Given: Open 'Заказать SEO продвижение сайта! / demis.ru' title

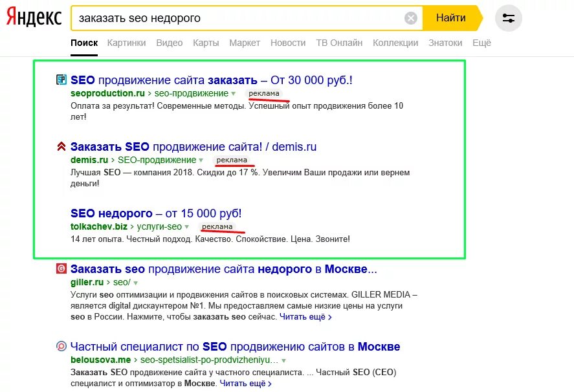Looking at the screenshot, I should click(x=193, y=146).
